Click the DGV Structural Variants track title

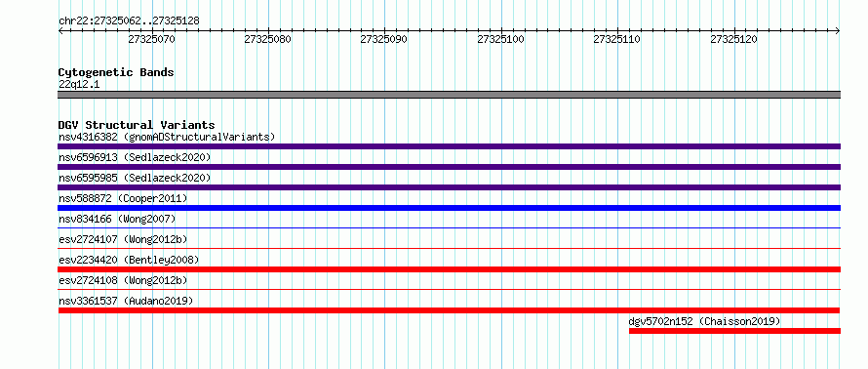pyautogui.click(x=137, y=125)
